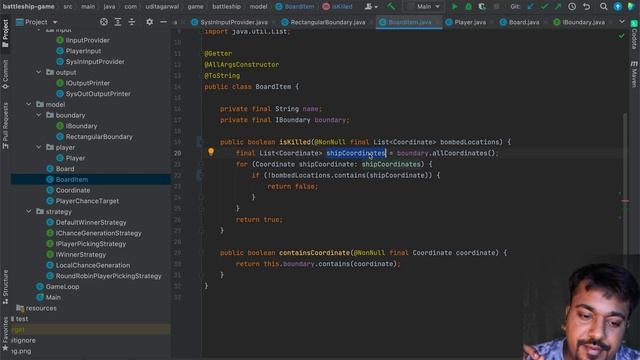Open the Main run configuration dropdown
The height and width of the screenshot is (360, 640).
click(x=424, y=7)
